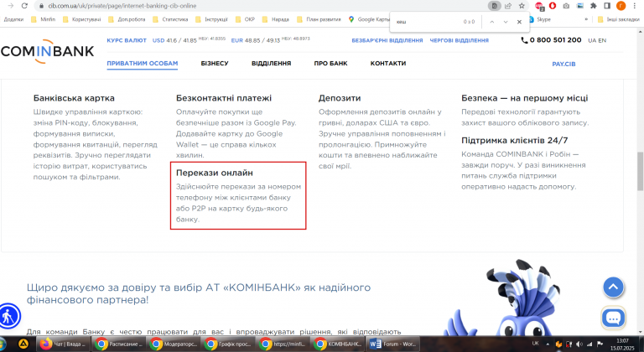Screen dimensions: 644x352
Task: Open the Користувачі bookmark folder
Action: 81,19
